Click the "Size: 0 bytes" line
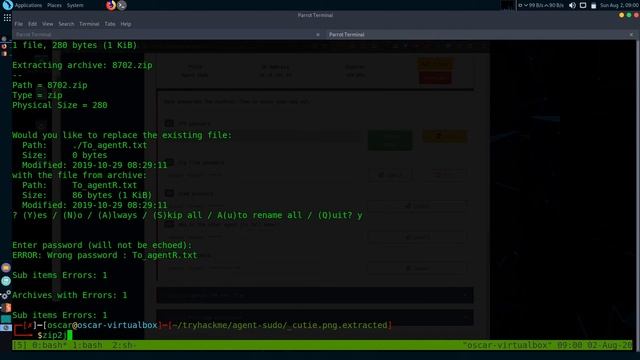Image resolution: width=640 pixels, height=360 pixels. 64,155
